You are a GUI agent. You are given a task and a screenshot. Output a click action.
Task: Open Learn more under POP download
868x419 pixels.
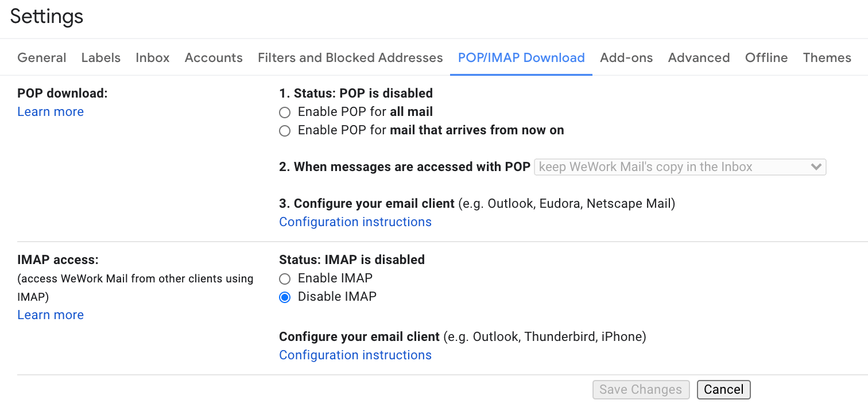click(x=50, y=111)
